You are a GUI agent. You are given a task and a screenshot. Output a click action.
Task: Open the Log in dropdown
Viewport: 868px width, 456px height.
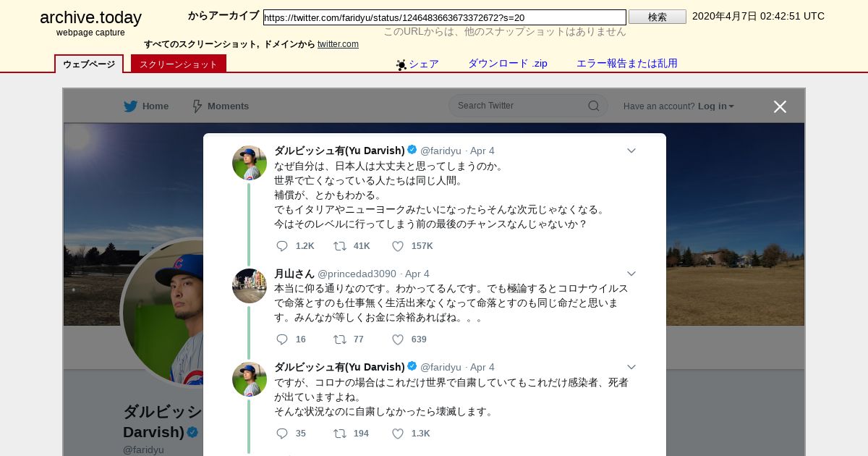pos(715,106)
